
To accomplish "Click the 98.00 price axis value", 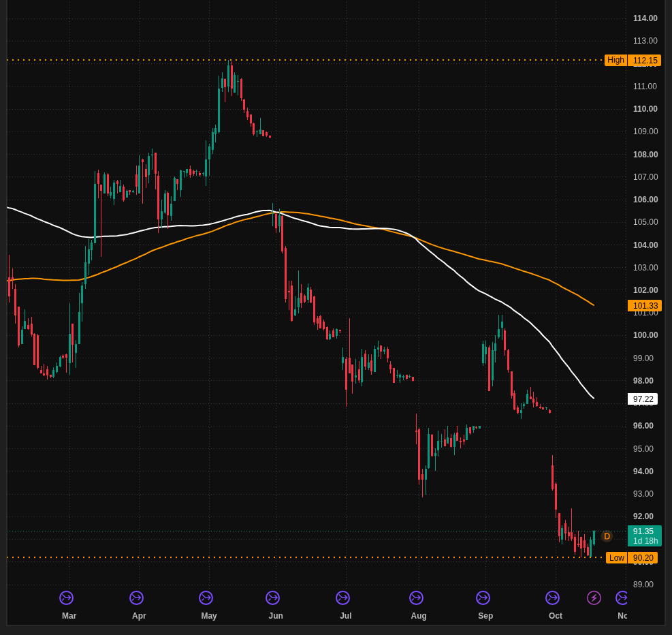I will pos(643,381).
